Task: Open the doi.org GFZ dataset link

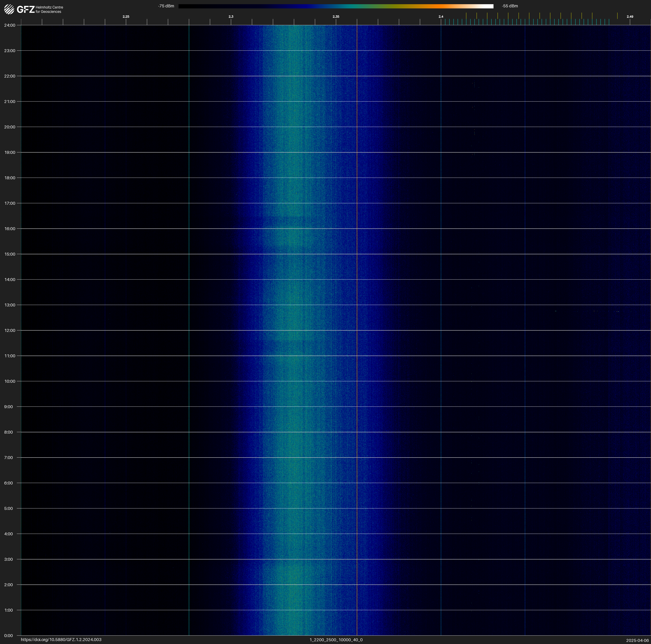Action: pos(61,640)
